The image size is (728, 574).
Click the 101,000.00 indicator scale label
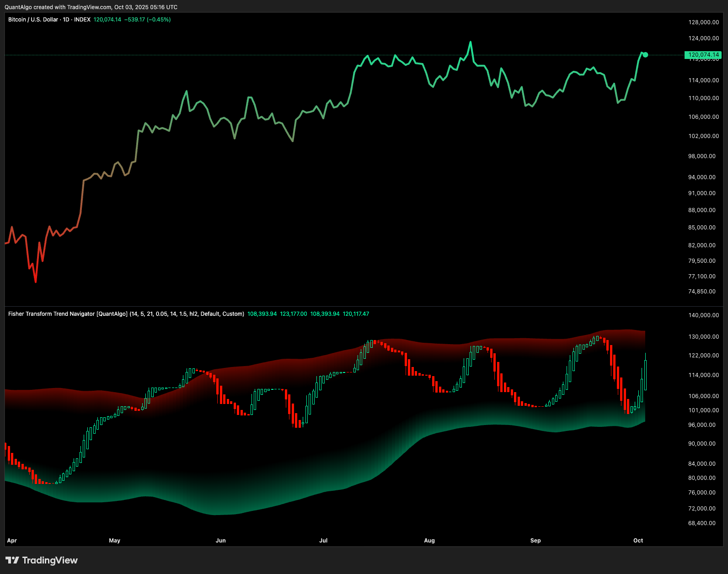[x=703, y=410]
